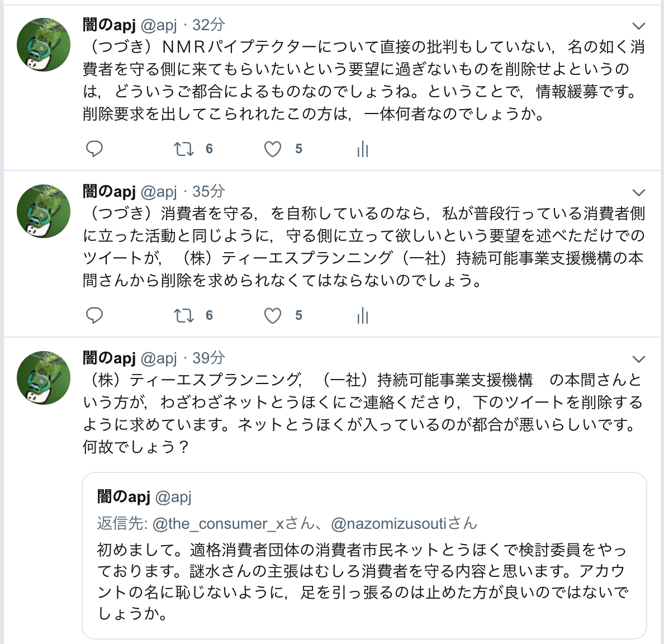
Task: Open the 39分 timestamp link
Action: pyautogui.click(x=208, y=358)
